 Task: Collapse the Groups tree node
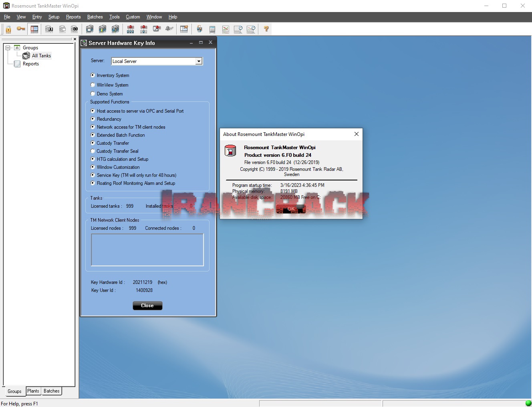point(8,47)
